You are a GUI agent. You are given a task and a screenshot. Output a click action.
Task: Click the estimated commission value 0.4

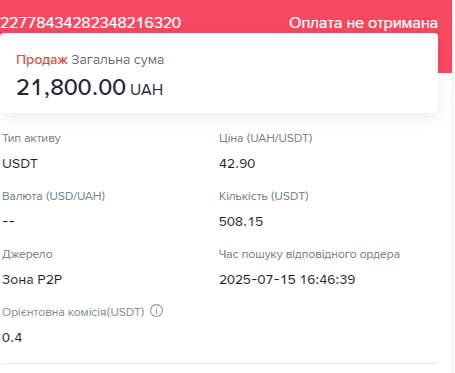click(12, 338)
